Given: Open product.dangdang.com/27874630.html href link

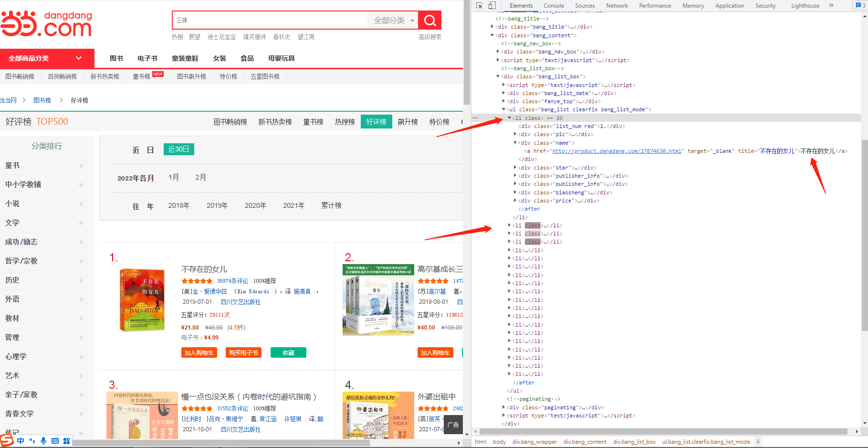Looking at the screenshot, I should coord(617,151).
